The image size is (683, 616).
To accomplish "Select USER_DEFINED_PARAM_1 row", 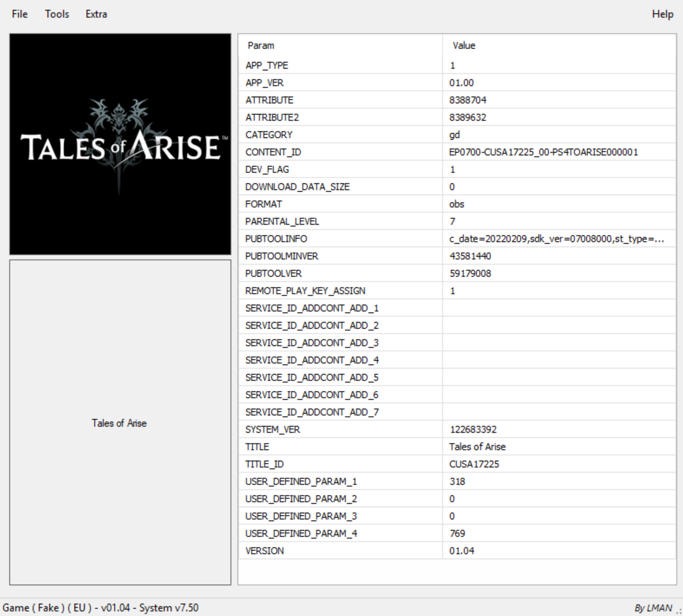I will tap(457, 481).
